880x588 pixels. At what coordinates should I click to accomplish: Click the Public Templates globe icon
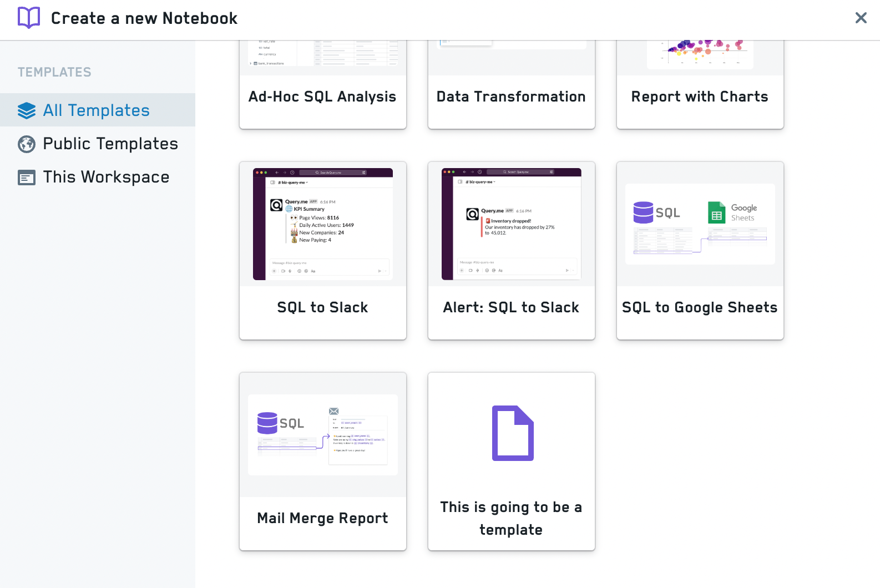[27, 144]
